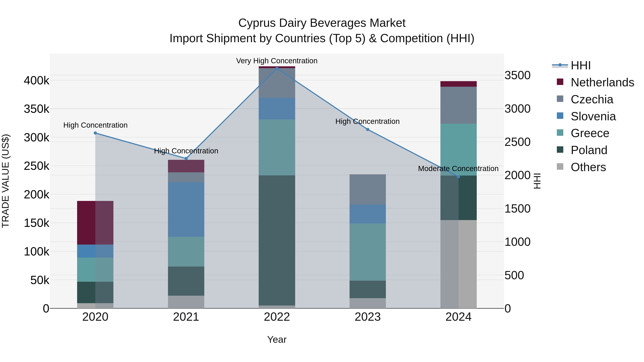Click the 250k left axis tick label
The image size is (644, 362).
(x=36, y=166)
